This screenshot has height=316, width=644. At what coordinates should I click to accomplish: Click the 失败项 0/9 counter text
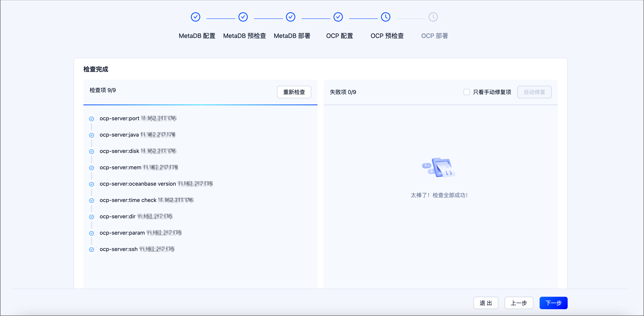pyautogui.click(x=343, y=92)
